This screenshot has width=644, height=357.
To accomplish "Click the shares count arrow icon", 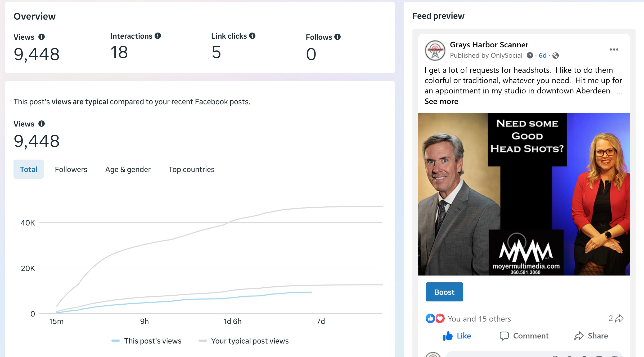I will point(619,318).
